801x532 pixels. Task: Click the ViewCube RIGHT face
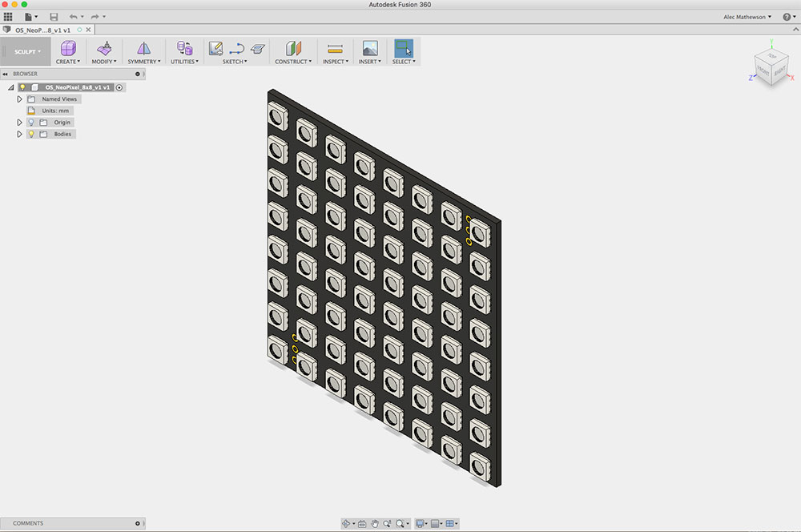pyautogui.click(x=779, y=71)
